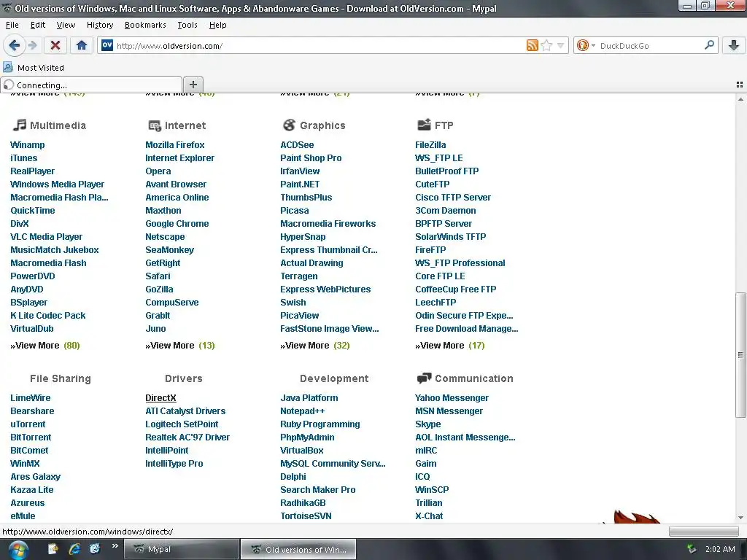
Task: Open the Skype link
Action: tap(427, 424)
